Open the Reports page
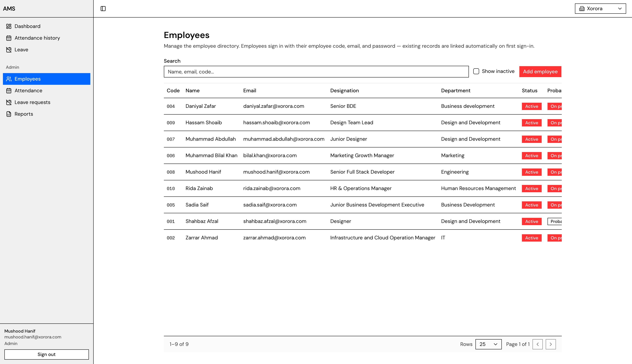Image resolution: width=632 pixels, height=364 pixels. click(x=46, y=114)
